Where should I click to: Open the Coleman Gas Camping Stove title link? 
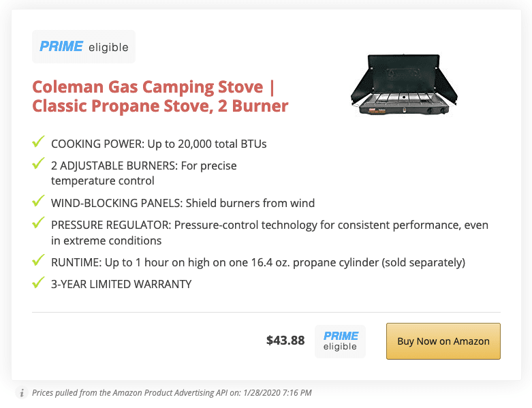point(160,96)
